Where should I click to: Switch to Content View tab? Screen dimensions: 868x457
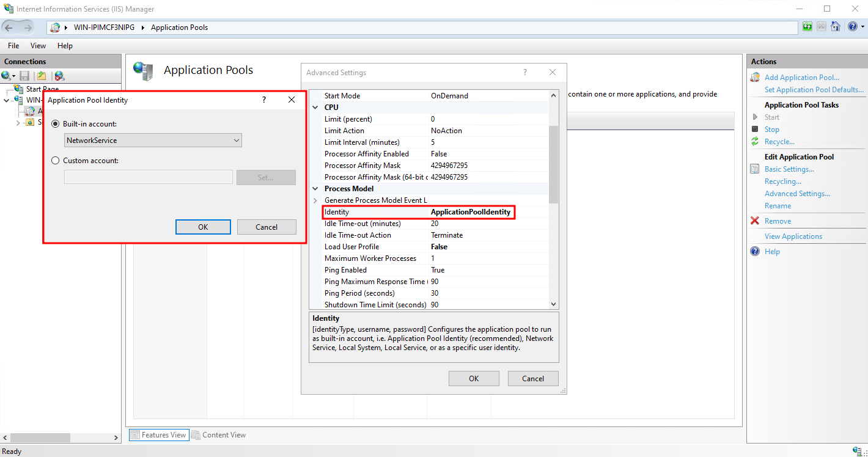[x=218, y=435]
